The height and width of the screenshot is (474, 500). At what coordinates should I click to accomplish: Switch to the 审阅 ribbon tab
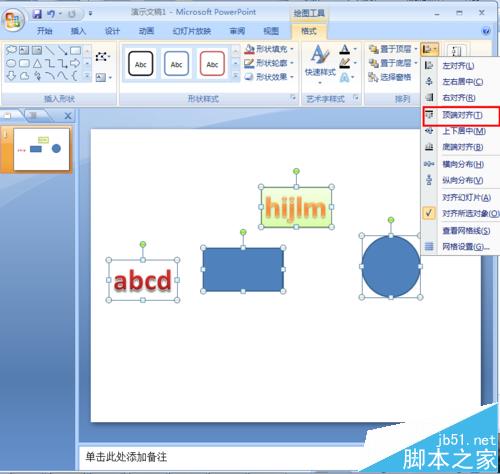[237, 31]
